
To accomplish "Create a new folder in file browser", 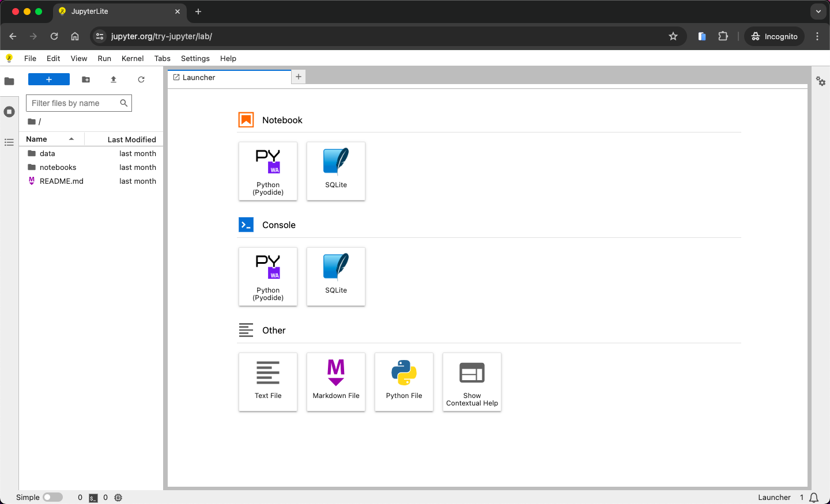I will pos(86,79).
